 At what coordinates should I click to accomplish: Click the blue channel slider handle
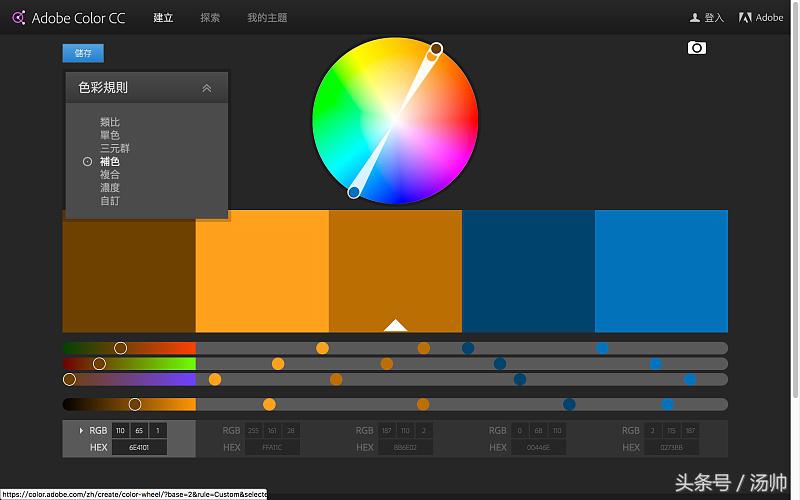pyautogui.click(x=69, y=380)
